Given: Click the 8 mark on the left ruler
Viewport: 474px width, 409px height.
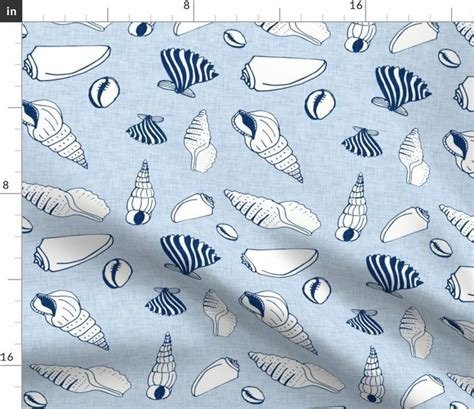Looking at the screenshot, I should [5, 185].
